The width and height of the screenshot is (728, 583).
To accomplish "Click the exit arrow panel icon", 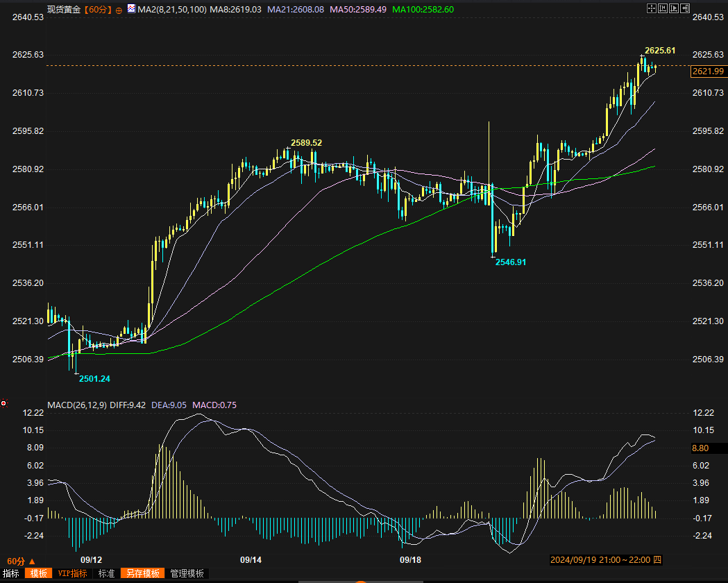I will [x=684, y=8].
